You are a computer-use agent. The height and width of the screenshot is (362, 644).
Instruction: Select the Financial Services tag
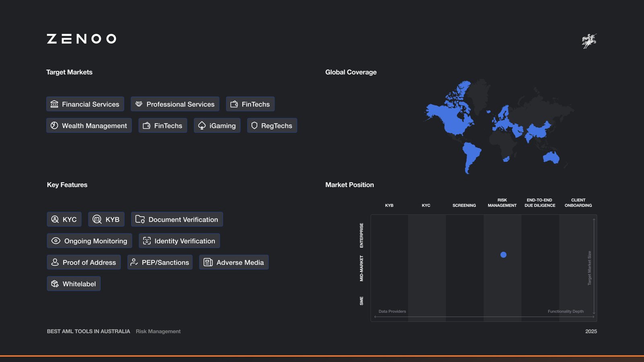coord(85,104)
